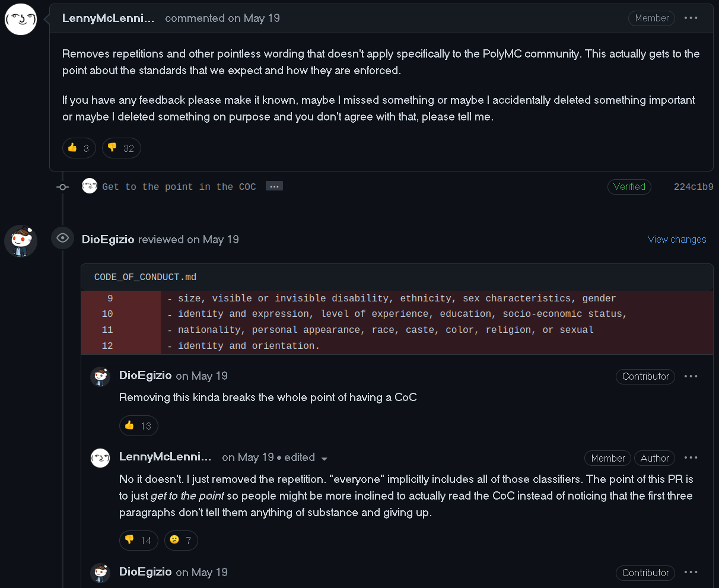Open the edited history dropdown arrow
719x588 pixels.
(x=324, y=459)
